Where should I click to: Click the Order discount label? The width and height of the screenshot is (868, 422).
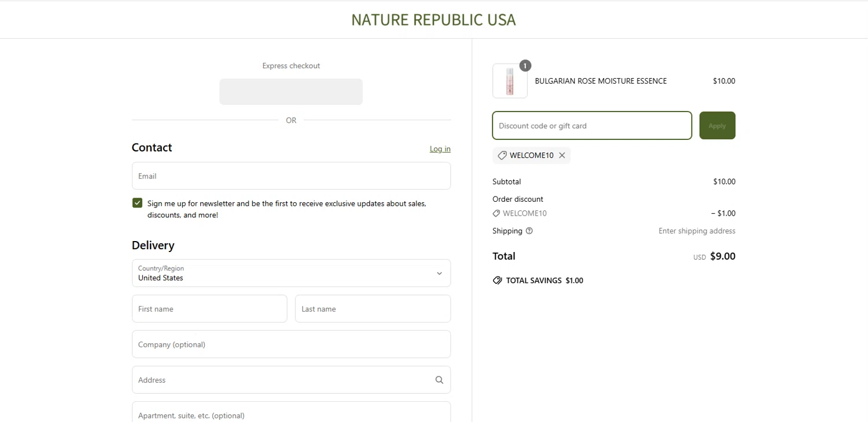(518, 199)
